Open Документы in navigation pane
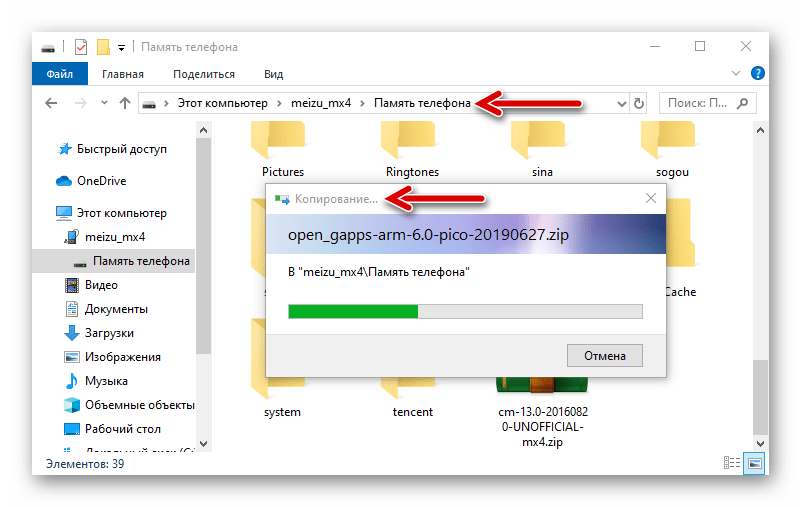The width and height of the screenshot is (801, 507). 116,309
